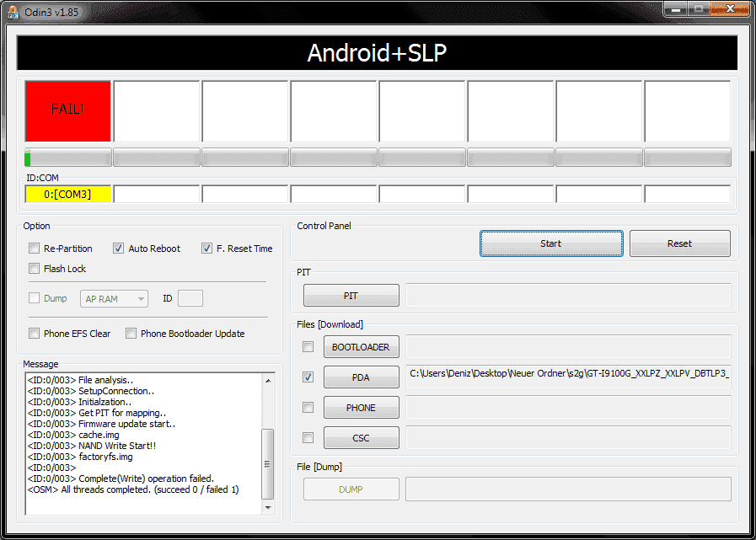Viewport: 756px width, 540px height.
Task: Enable the Flash Lock checkbox
Action: point(34,269)
